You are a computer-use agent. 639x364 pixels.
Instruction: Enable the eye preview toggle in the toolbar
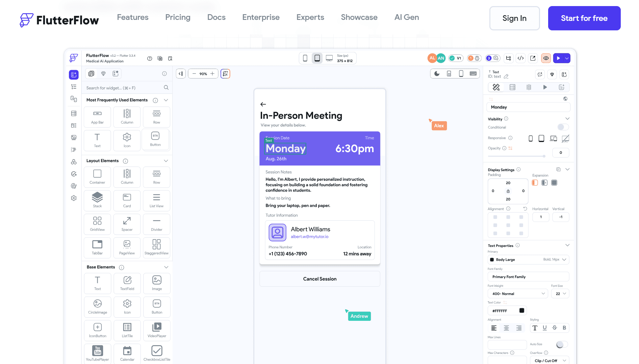point(546,58)
